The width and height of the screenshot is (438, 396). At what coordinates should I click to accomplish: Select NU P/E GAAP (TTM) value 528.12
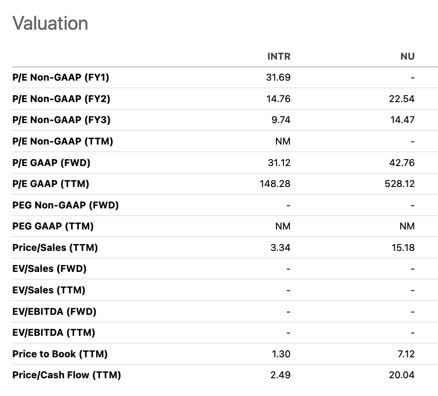point(400,184)
